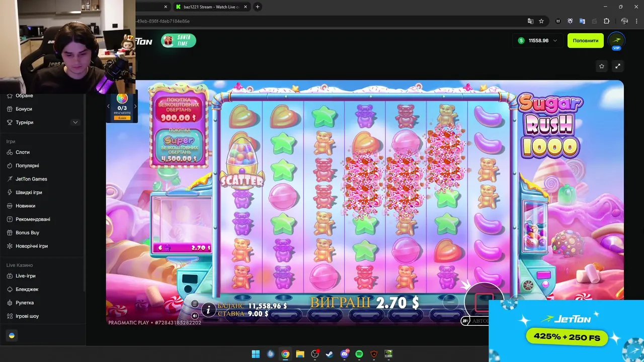644x362 pixels.
Task: Open Новинки category
Action: click(25, 206)
